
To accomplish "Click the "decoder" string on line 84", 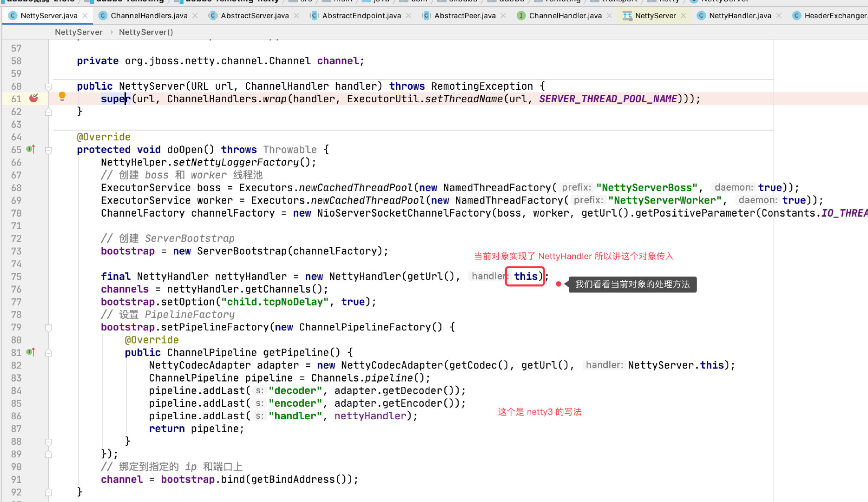I will coord(296,390).
